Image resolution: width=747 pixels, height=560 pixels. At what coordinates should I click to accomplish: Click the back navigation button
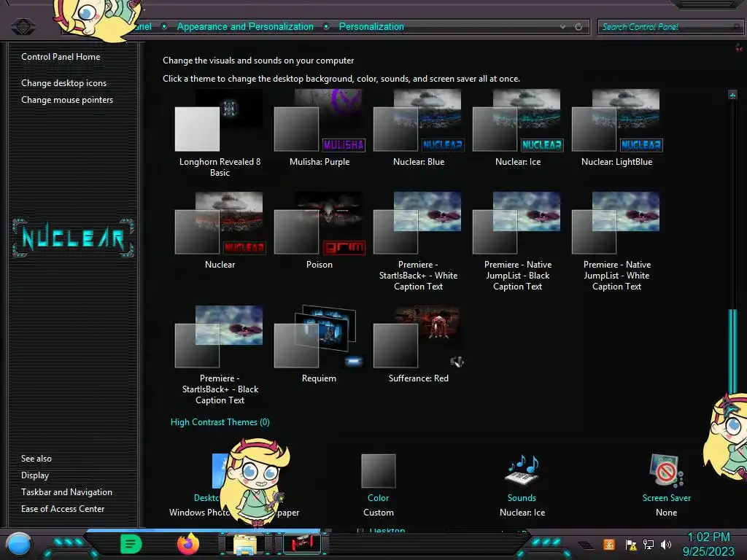(x=23, y=27)
